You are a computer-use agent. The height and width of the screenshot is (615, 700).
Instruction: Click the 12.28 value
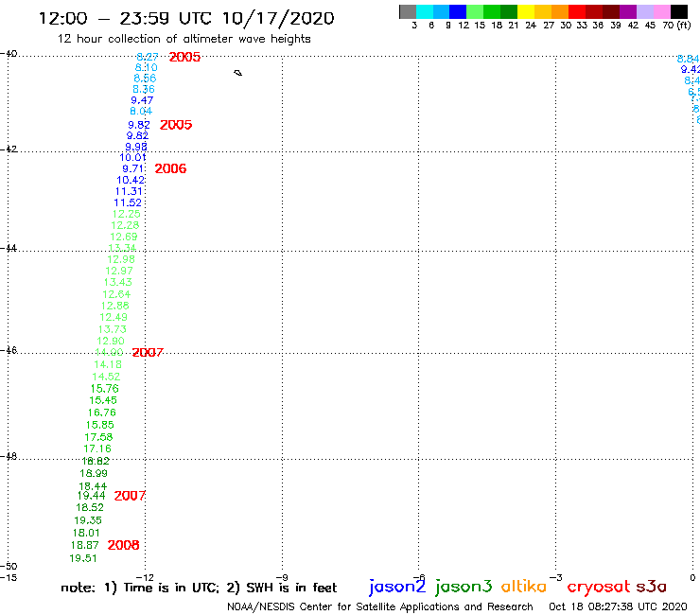coord(125,225)
